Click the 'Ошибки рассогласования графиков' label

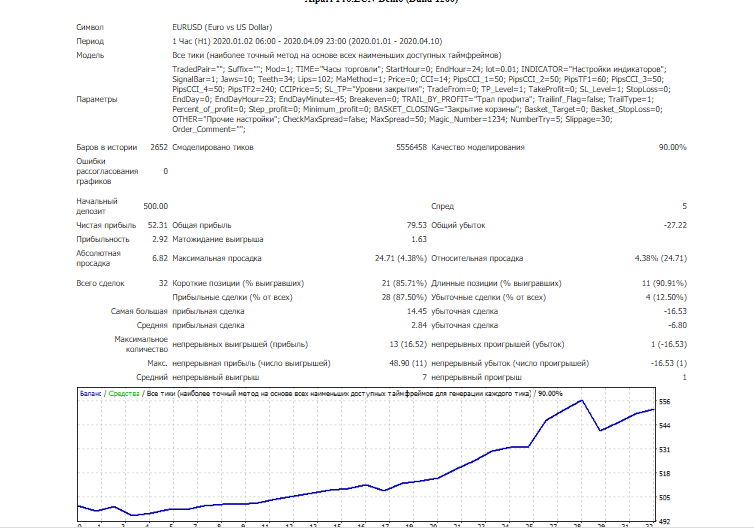[x=107, y=171]
